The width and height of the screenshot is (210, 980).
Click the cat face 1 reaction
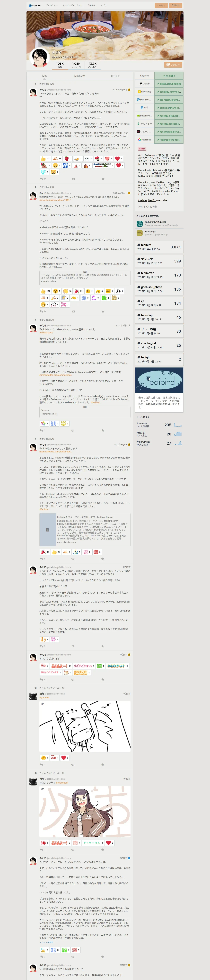click(x=67, y=673)
